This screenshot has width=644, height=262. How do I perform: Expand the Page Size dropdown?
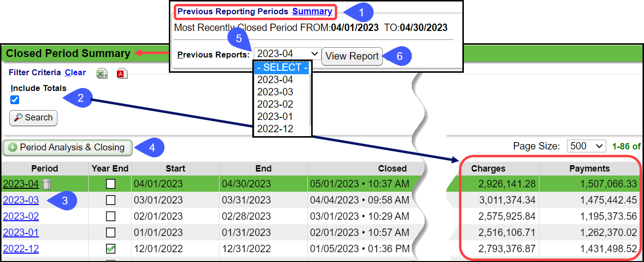[586, 146]
